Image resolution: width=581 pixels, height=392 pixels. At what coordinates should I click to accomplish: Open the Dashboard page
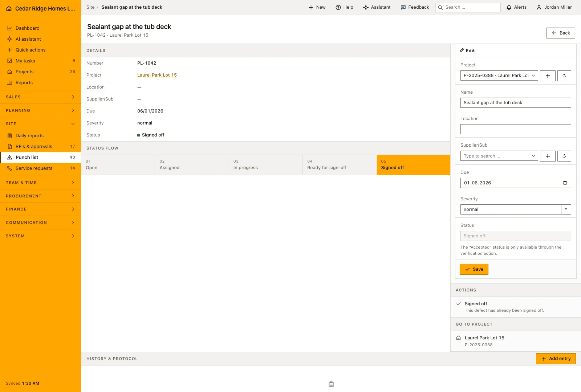point(40,28)
